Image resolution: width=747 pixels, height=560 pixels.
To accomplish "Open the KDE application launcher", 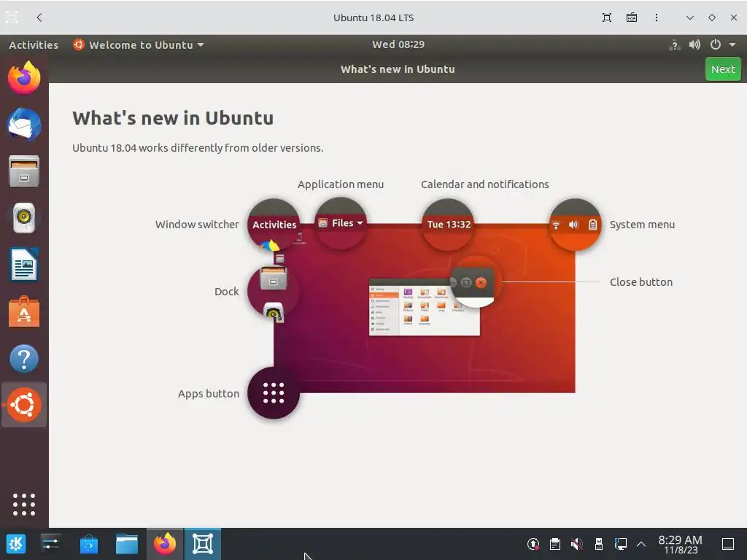I will coord(16,544).
